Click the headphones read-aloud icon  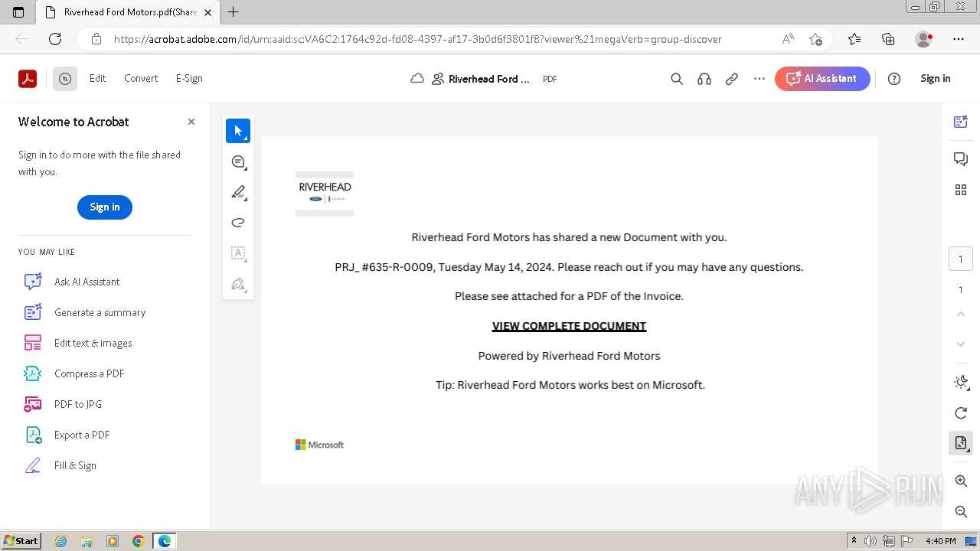point(704,79)
